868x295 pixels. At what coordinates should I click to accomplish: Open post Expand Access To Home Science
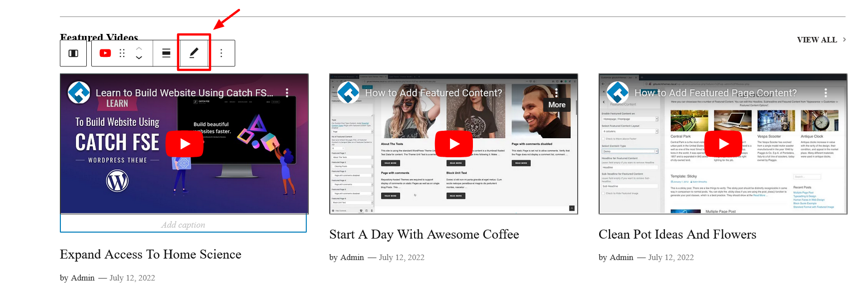pyautogui.click(x=151, y=255)
